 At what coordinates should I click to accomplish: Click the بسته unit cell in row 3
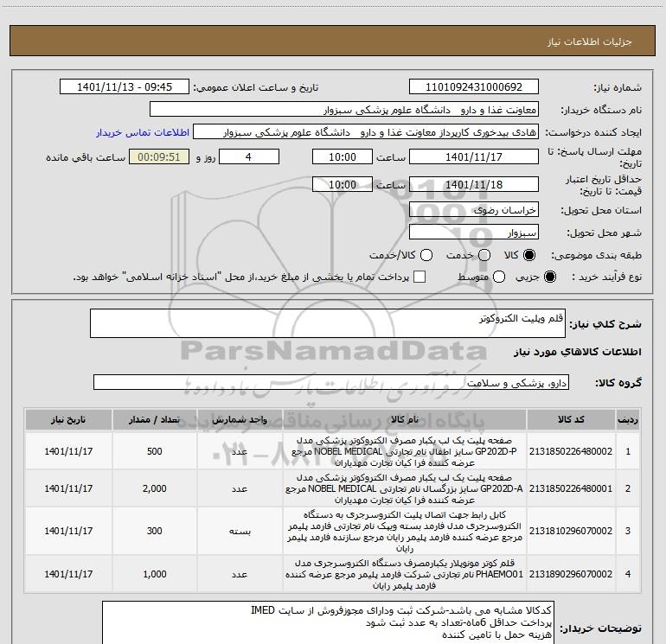coord(240,531)
